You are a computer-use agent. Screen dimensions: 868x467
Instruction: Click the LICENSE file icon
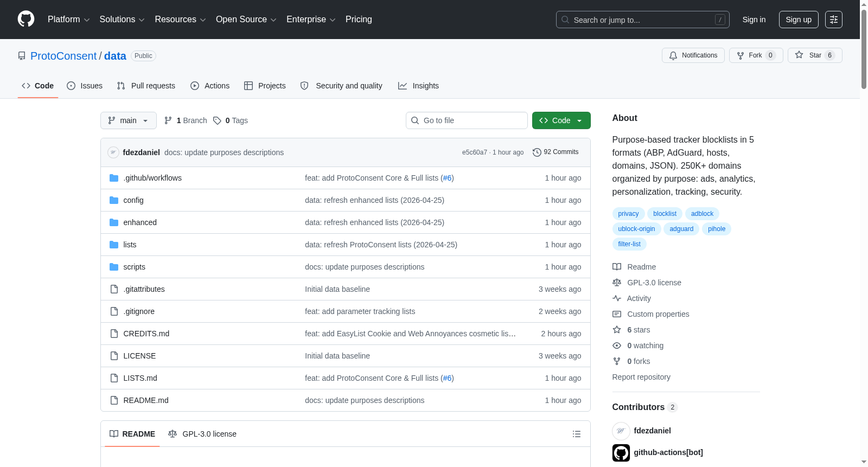click(114, 356)
